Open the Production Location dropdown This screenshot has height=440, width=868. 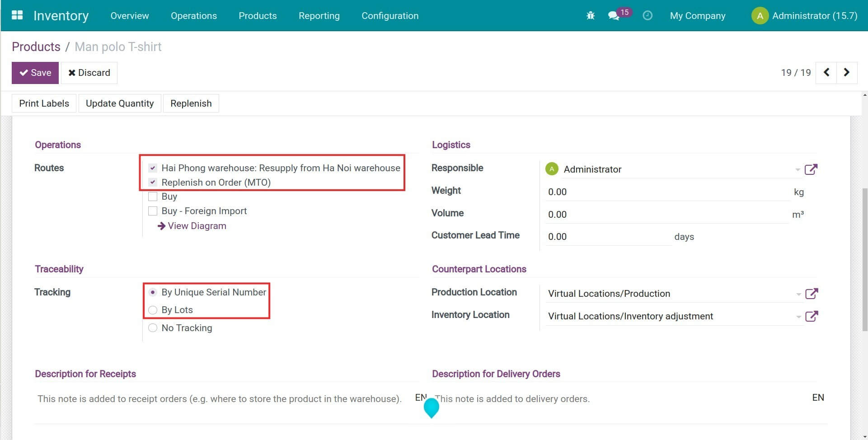[x=797, y=294]
